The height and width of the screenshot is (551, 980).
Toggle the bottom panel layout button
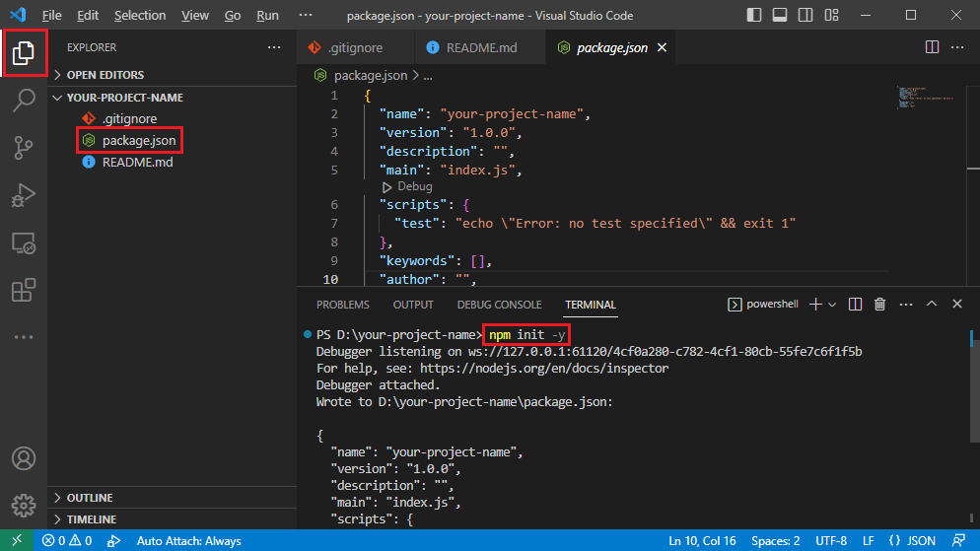779,16
